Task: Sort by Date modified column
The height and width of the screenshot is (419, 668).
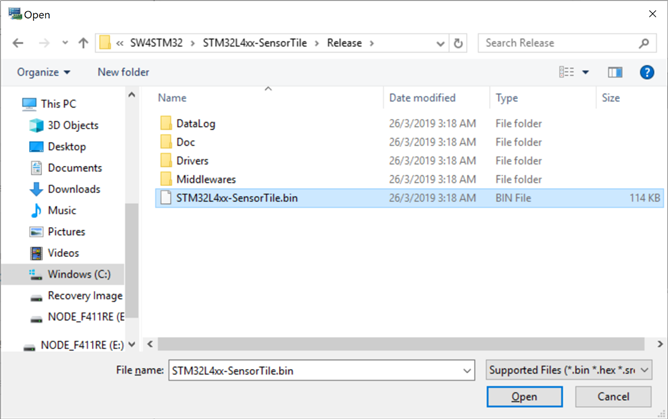Action: [x=422, y=98]
